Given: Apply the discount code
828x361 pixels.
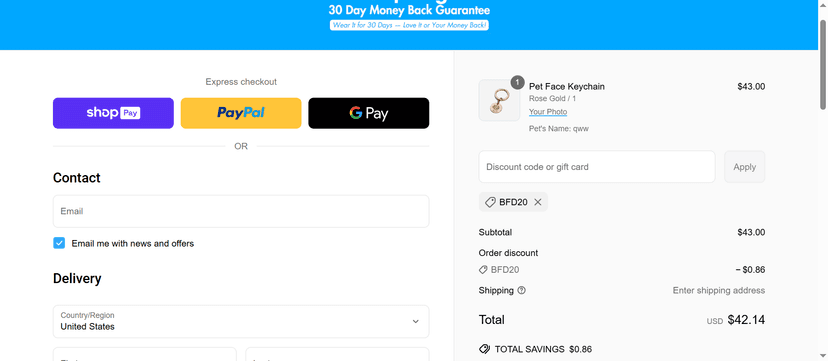Looking at the screenshot, I should [745, 167].
